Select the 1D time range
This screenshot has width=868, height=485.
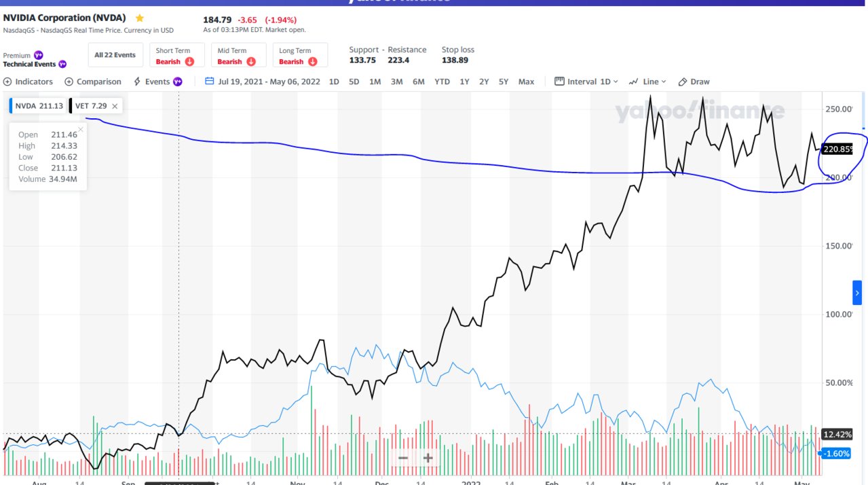[x=334, y=82]
